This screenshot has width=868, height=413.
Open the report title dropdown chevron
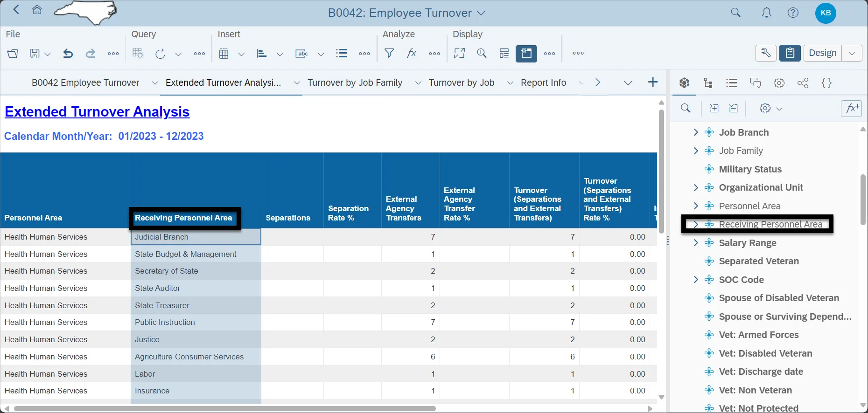tap(481, 13)
